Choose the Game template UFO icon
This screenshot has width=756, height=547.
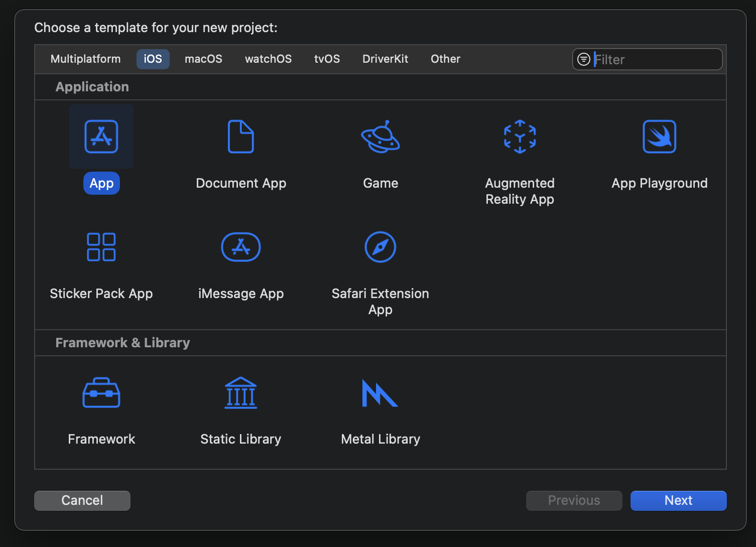click(x=381, y=136)
